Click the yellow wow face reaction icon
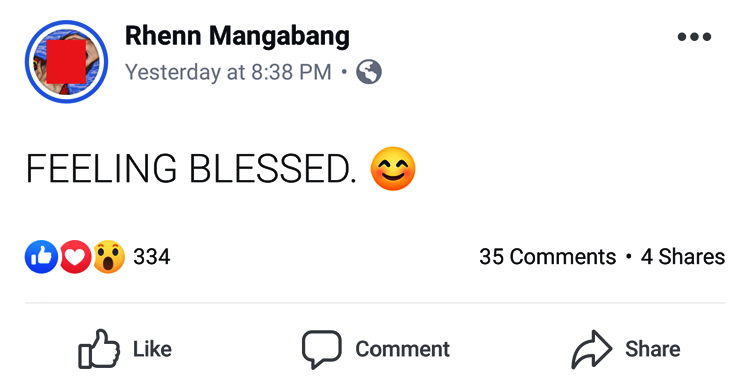This screenshot has height=389, width=750. [x=109, y=257]
